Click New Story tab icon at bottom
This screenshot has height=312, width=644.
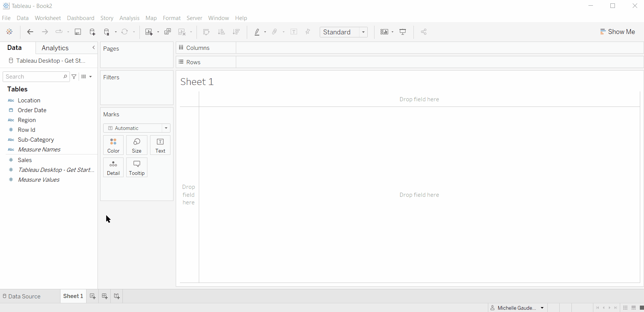click(x=117, y=297)
